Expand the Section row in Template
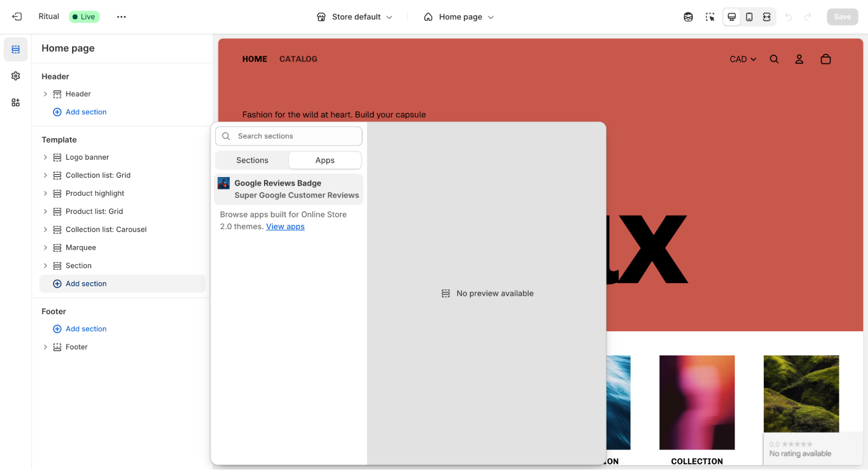Screen dimensions: 868x470 click(45, 266)
